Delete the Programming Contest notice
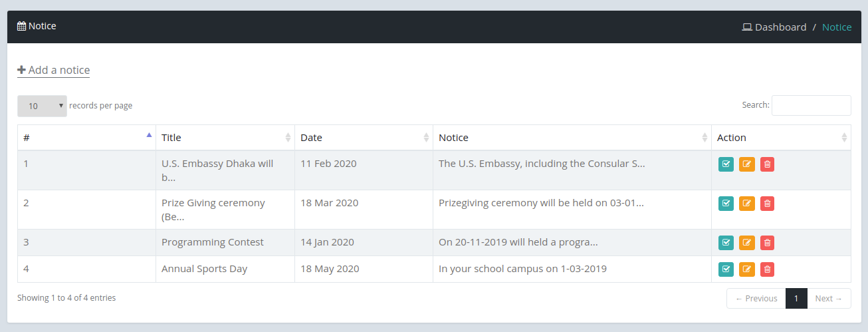 coord(767,243)
